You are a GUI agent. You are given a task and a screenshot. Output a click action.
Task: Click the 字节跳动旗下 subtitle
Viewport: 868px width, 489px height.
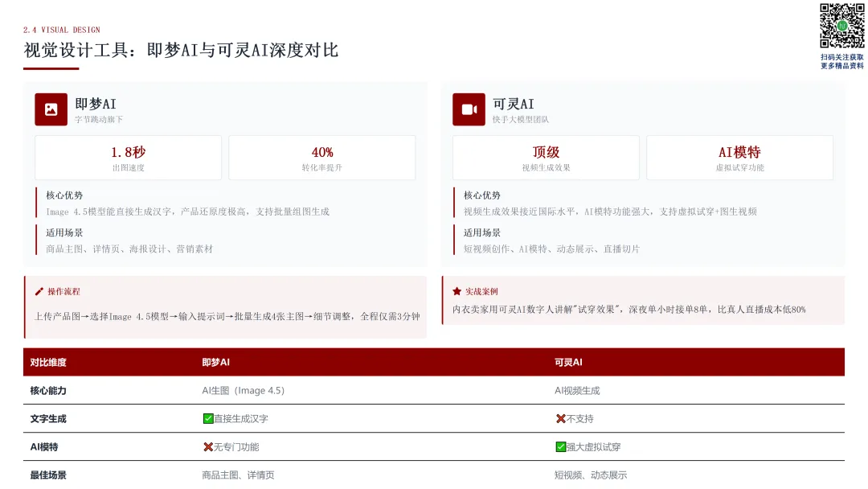coord(99,120)
